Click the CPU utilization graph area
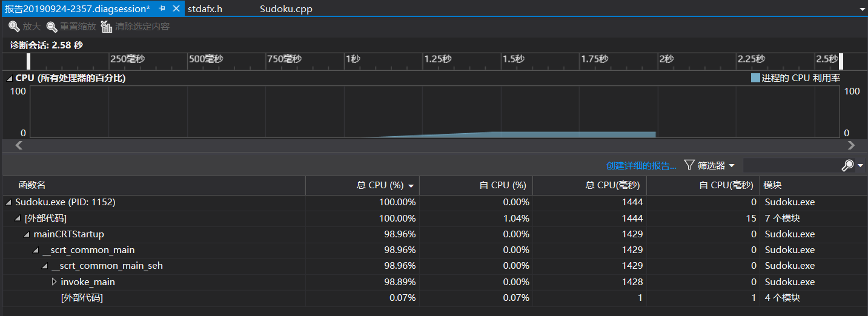The height and width of the screenshot is (316, 868). coord(434,111)
